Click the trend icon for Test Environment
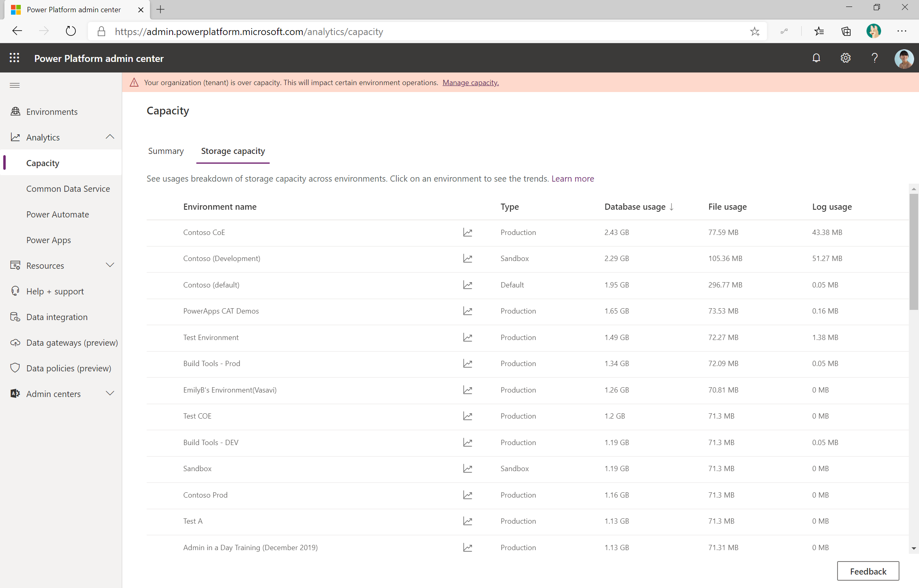919x588 pixels. point(467,337)
